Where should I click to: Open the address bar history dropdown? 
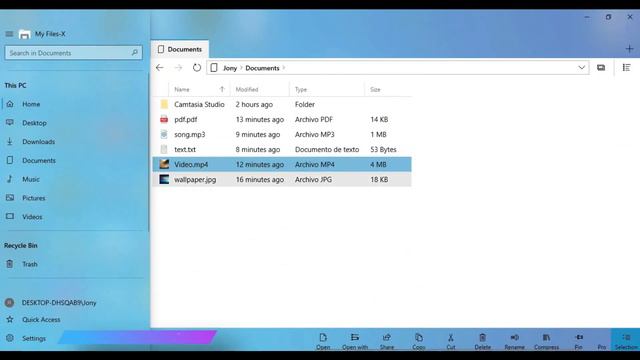pos(582,68)
